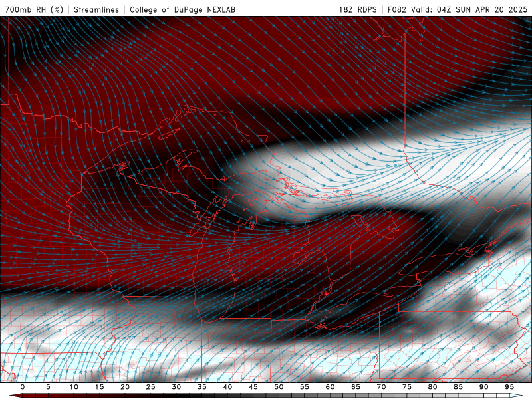Click the colorbar tick label "85"
This screenshot has height=399, width=532.
point(458,387)
